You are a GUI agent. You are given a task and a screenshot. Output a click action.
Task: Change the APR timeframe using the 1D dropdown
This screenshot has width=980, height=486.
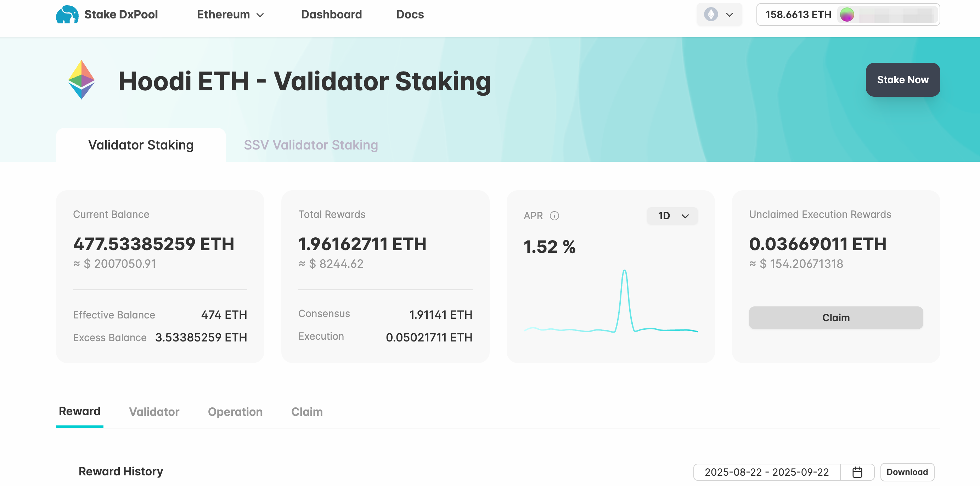coord(672,216)
